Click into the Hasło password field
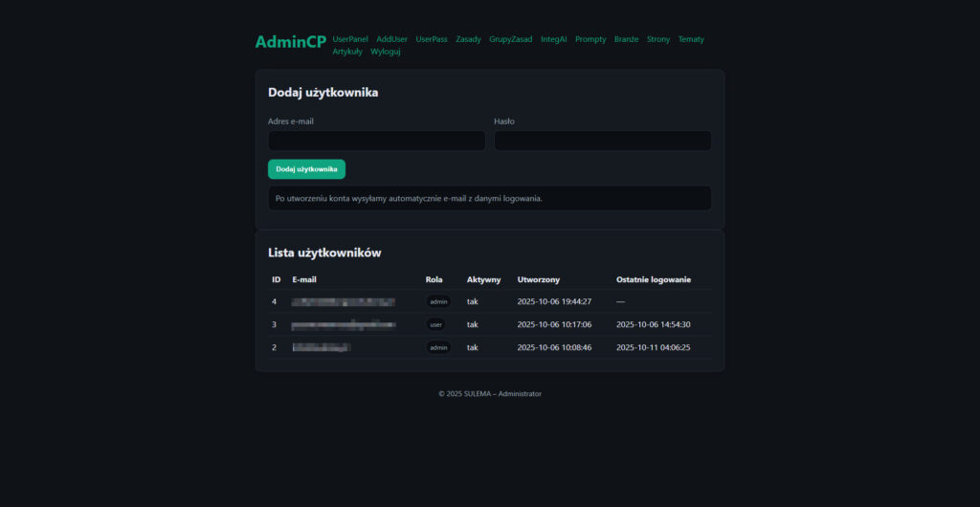 click(x=602, y=141)
